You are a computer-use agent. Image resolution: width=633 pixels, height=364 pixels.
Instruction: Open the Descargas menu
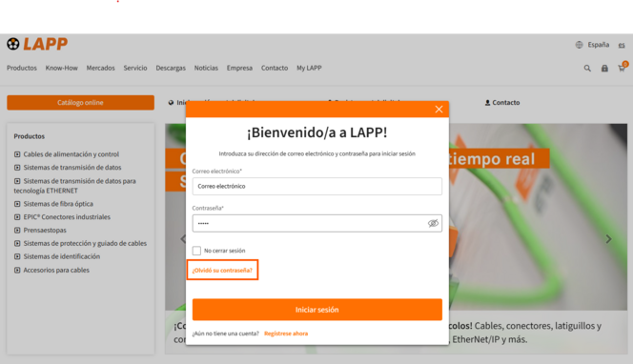click(x=171, y=69)
